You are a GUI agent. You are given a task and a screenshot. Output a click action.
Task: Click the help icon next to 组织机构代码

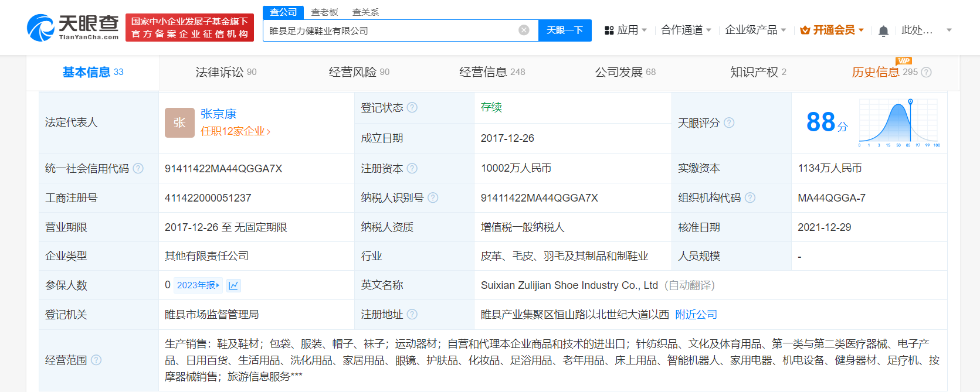(x=750, y=197)
